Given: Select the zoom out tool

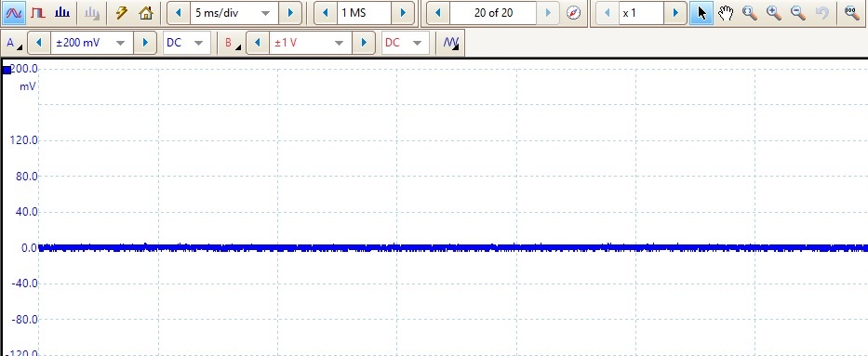Looking at the screenshot, I should tap(798, 13).
